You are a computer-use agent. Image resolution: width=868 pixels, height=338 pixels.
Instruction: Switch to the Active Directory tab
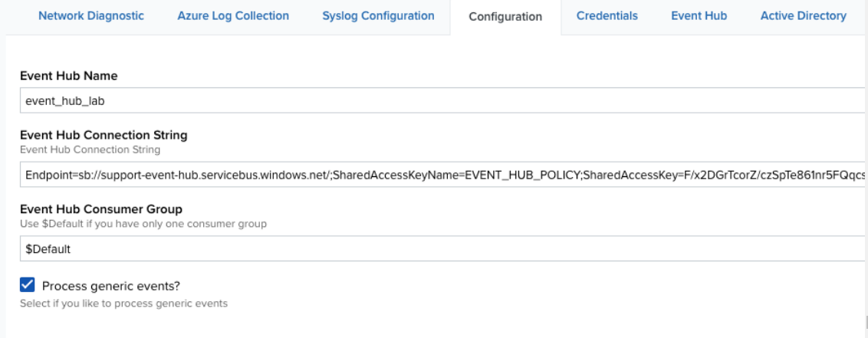coord(804,16)
